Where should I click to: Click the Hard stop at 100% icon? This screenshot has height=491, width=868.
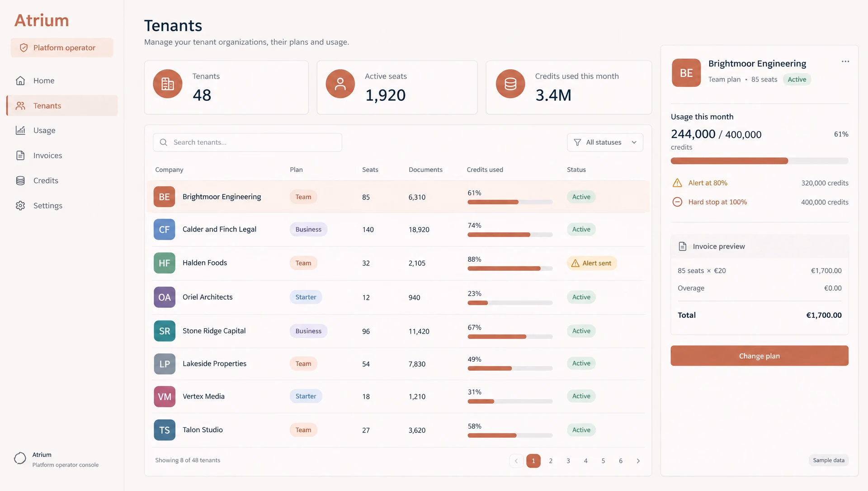(x=677, y=202)
